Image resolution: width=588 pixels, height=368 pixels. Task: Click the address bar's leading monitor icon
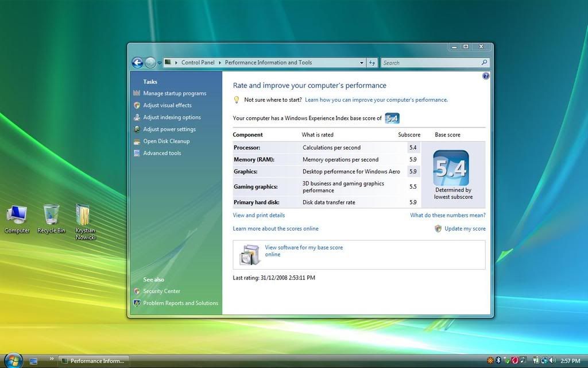click(x=168, y=62)
